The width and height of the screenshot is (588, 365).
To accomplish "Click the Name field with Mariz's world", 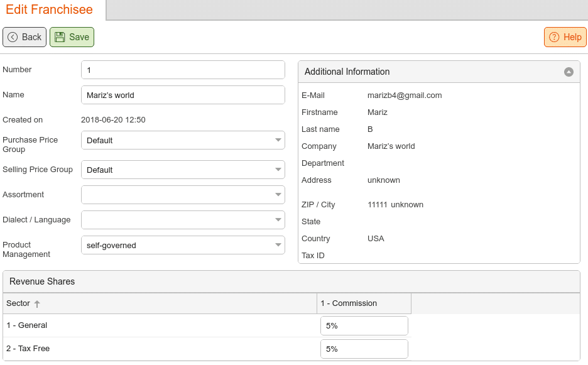I will click(x=183, y=95).
